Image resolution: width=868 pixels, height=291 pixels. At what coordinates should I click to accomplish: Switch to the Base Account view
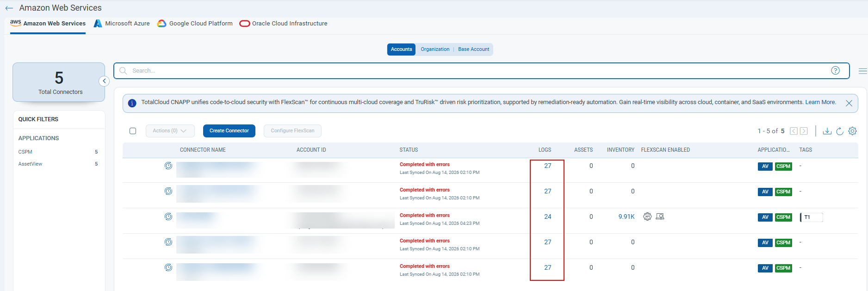(x=473, y=50)
